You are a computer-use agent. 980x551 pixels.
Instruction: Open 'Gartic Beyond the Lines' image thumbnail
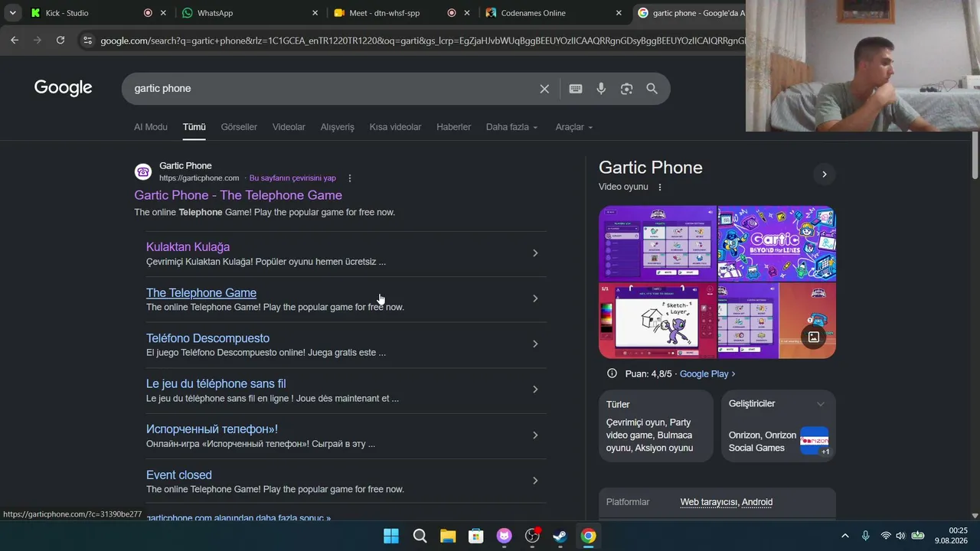pyautogui.click(x=777, y=243)
